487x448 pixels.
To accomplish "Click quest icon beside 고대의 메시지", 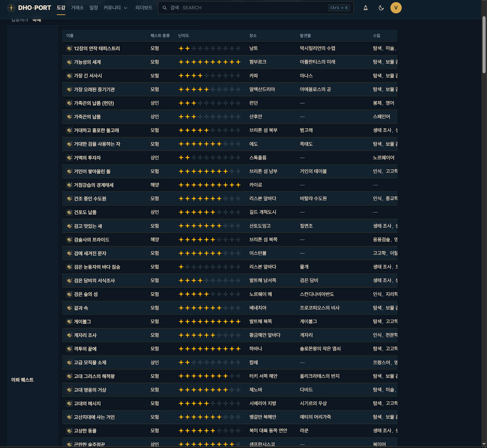I will tap(69, 404).
